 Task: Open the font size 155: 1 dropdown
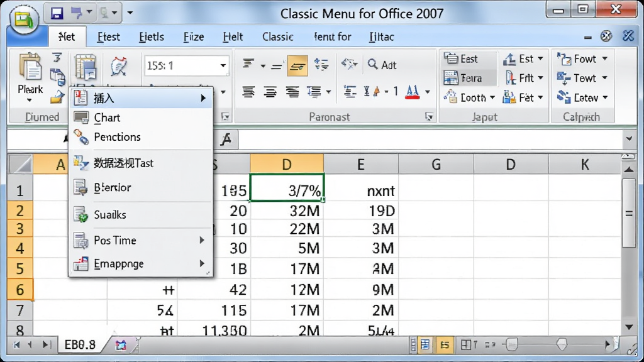coord(223,65)
